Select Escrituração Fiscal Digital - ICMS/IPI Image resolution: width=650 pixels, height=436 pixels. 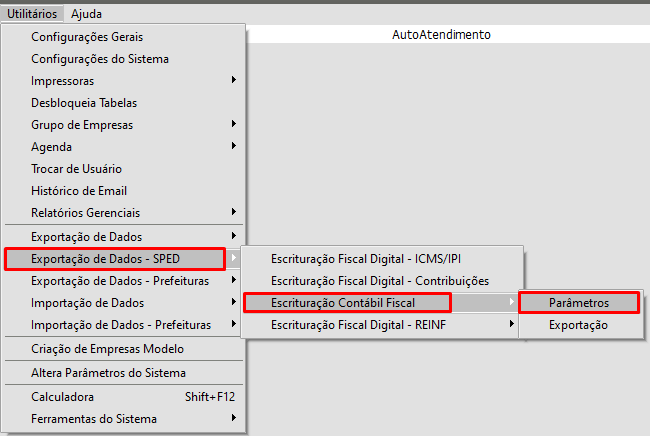[381, 259]
